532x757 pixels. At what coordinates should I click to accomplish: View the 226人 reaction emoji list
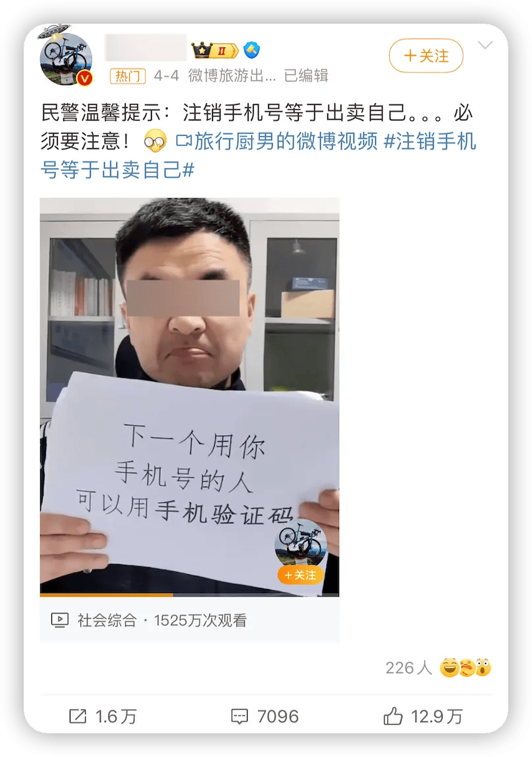(x=439, y=667)
